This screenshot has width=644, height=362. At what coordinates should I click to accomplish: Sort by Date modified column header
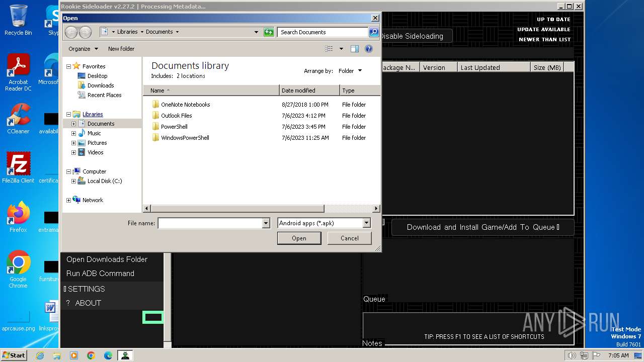309,90
